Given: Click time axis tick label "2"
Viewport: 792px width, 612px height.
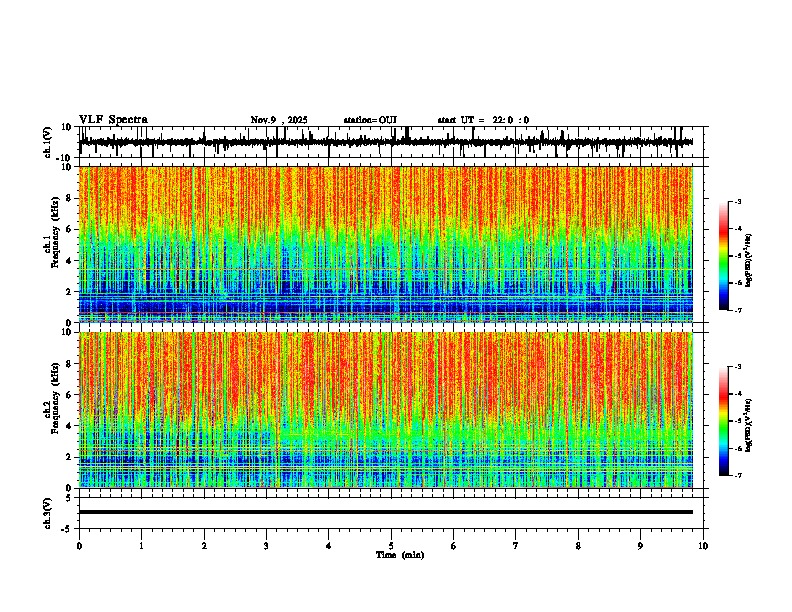Looking at the screenshot, I should point(204,546).
